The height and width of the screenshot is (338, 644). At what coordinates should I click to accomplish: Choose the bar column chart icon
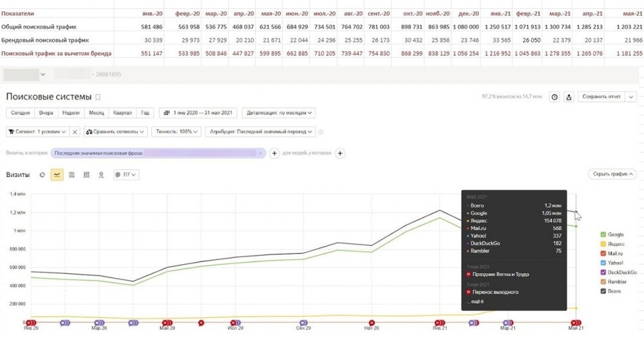[86, 174]
